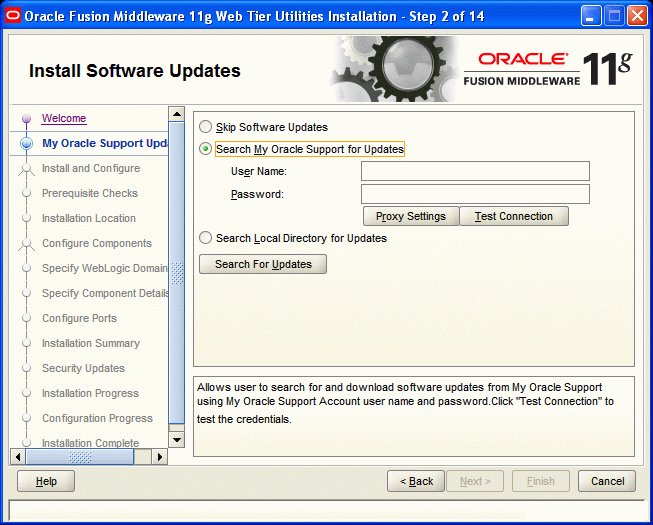Cancel the installation

[607, 481]
